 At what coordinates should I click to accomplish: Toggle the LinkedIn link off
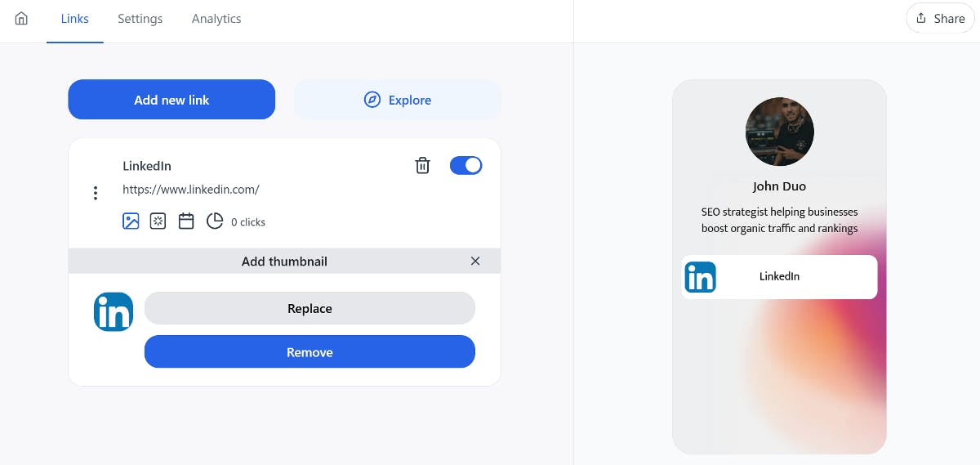[466, 166]
